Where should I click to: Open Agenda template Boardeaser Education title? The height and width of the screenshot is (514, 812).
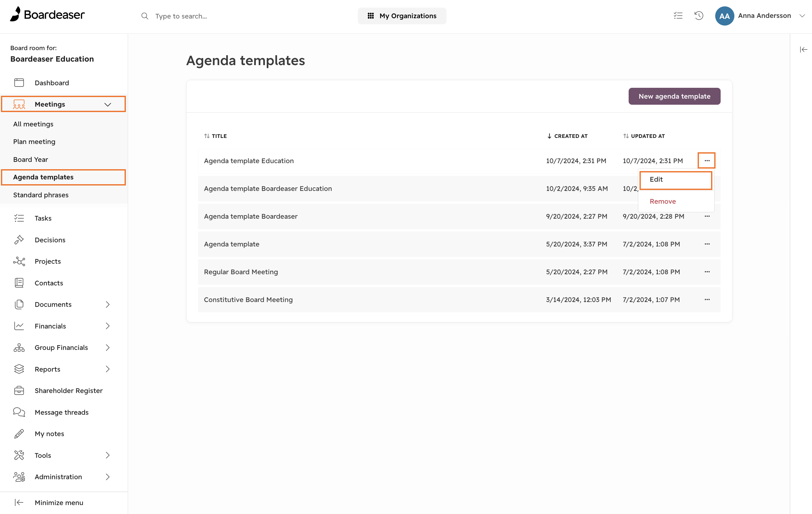pyautogui.click(x=268, y=188)
